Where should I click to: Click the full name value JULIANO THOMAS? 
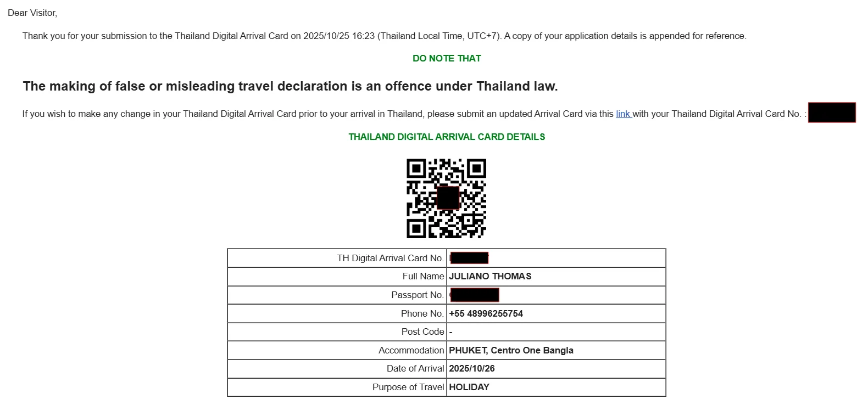(490, 277)
